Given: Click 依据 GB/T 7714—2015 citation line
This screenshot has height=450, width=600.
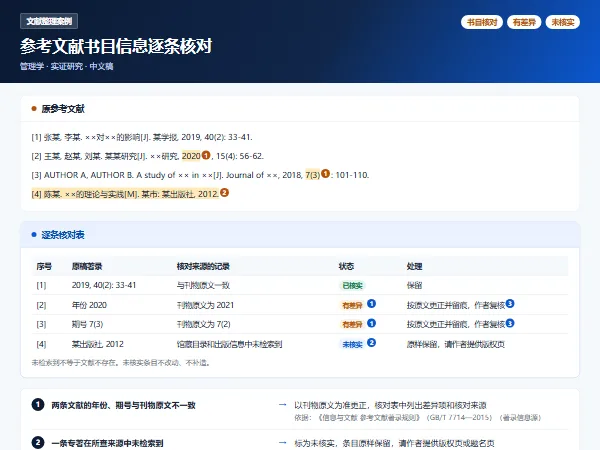Looking at the screenshot, I should coord(417,417).
